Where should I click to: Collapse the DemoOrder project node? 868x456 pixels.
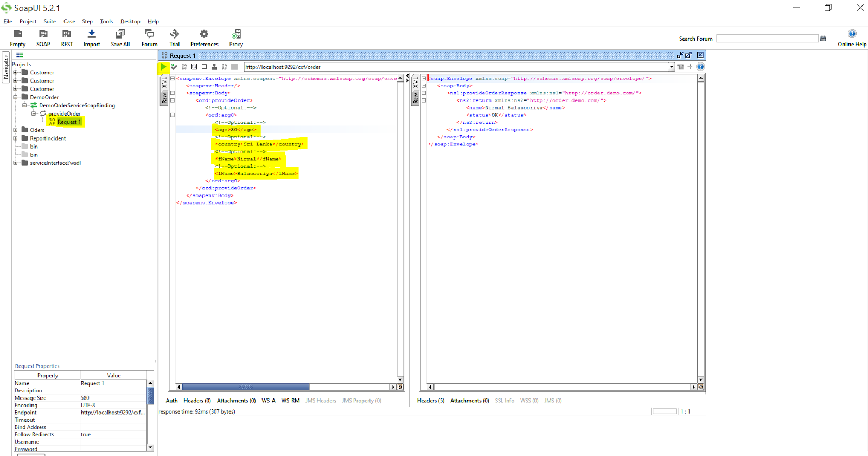point(16,97)
